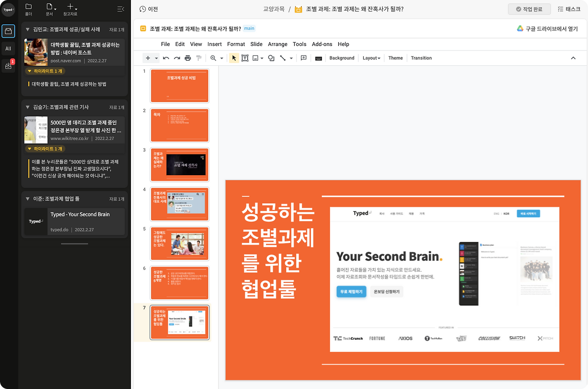
Task: Collapse the 김민교 resource group
Action: 28,29
